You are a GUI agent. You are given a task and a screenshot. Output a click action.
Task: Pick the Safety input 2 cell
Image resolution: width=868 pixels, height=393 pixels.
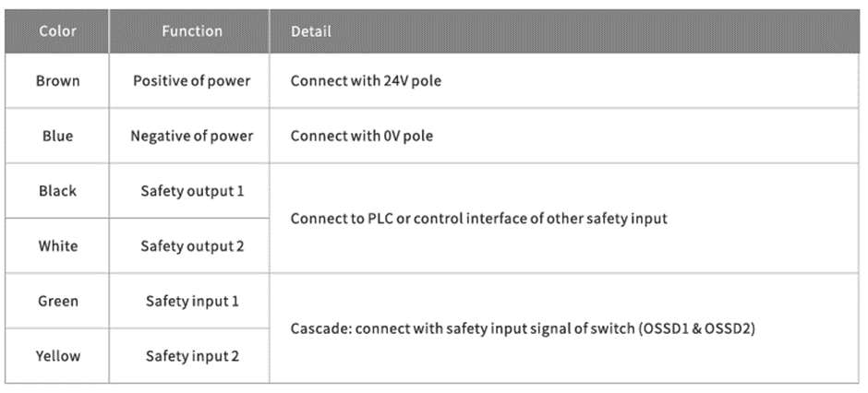(x=191, y=355)
